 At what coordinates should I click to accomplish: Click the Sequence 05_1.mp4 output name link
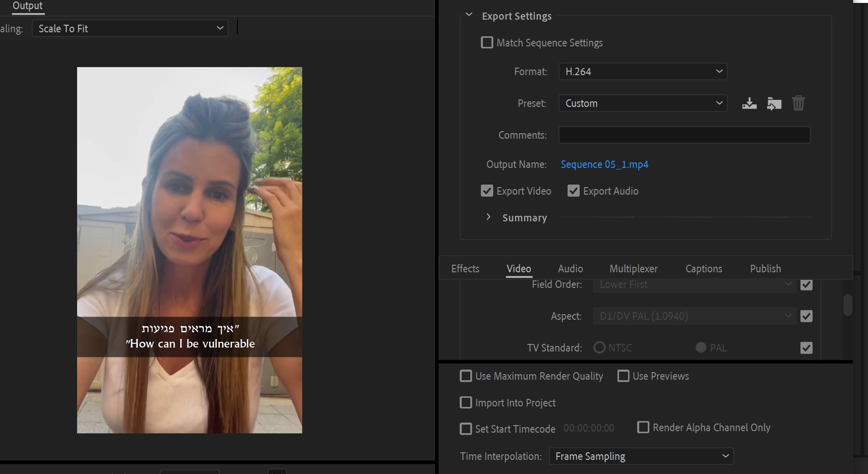(604, 164)
